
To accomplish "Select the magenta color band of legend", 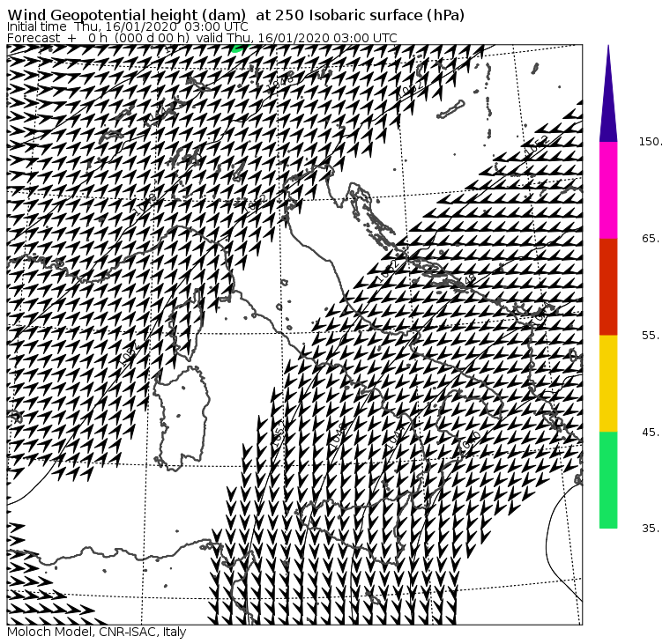I will point(608,190).
